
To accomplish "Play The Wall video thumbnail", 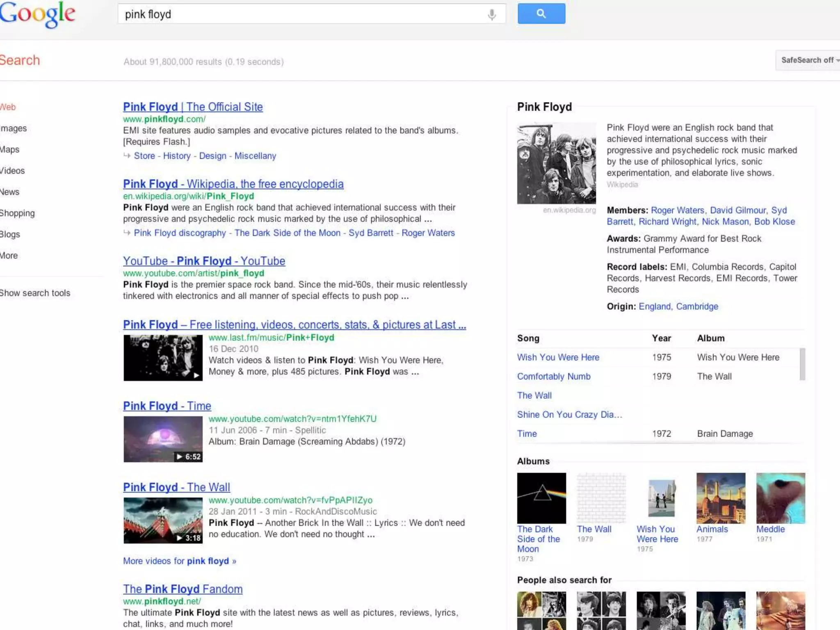I will click(163, 520).
